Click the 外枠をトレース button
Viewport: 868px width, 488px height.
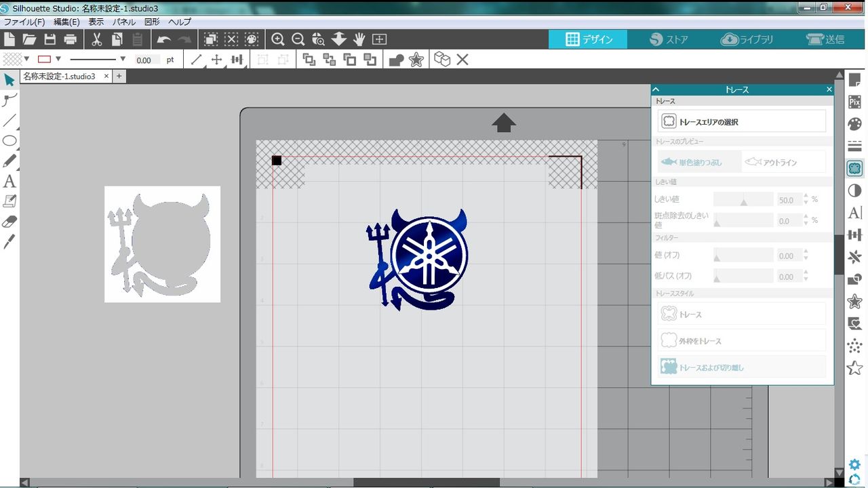point(742,340)
